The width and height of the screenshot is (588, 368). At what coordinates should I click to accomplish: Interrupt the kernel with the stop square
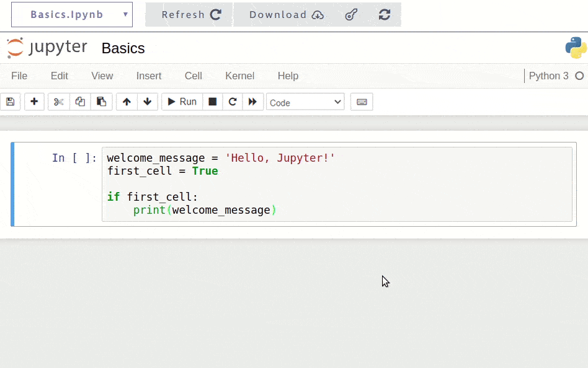213,102
